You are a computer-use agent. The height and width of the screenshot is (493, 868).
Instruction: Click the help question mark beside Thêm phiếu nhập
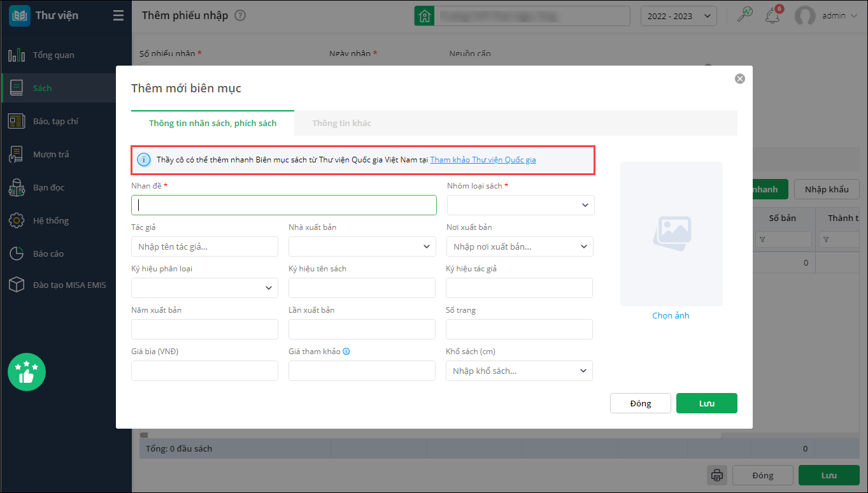pyautogui.click(x=240, y=16)
